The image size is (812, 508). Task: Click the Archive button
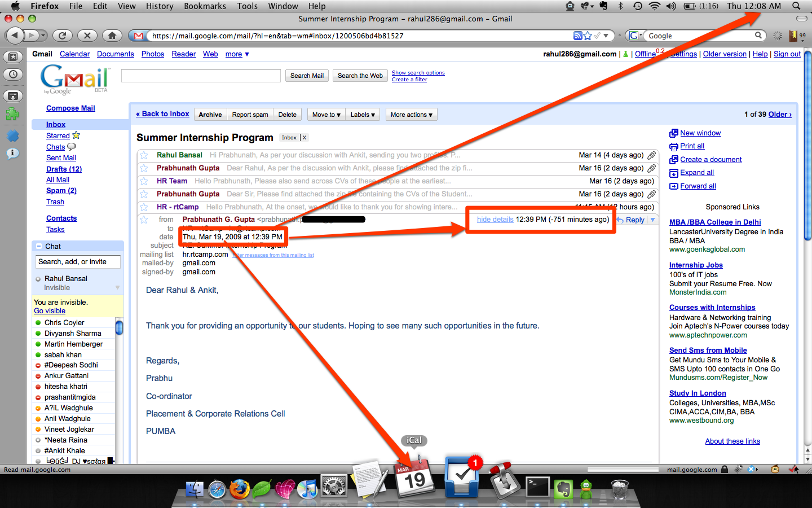210,115
